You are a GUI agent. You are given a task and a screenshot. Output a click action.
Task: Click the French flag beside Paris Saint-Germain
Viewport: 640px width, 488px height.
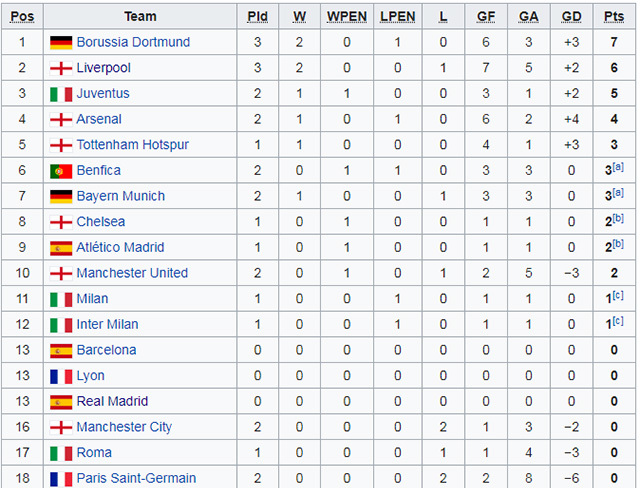pyautogui.click(x=61, y=479)
